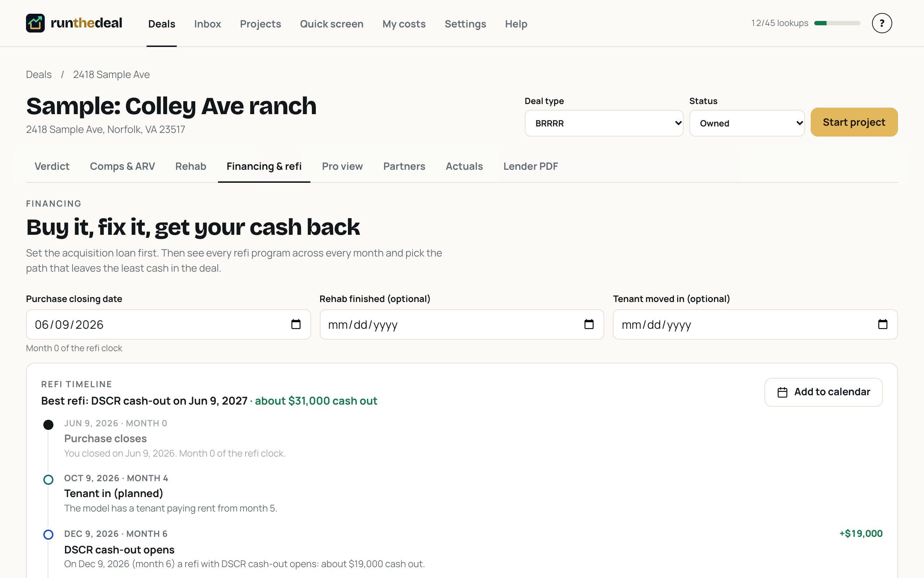Click 'Tenant in (planned)' timeline title
This screenshot has width=924, height=578.
coord(113,493)
